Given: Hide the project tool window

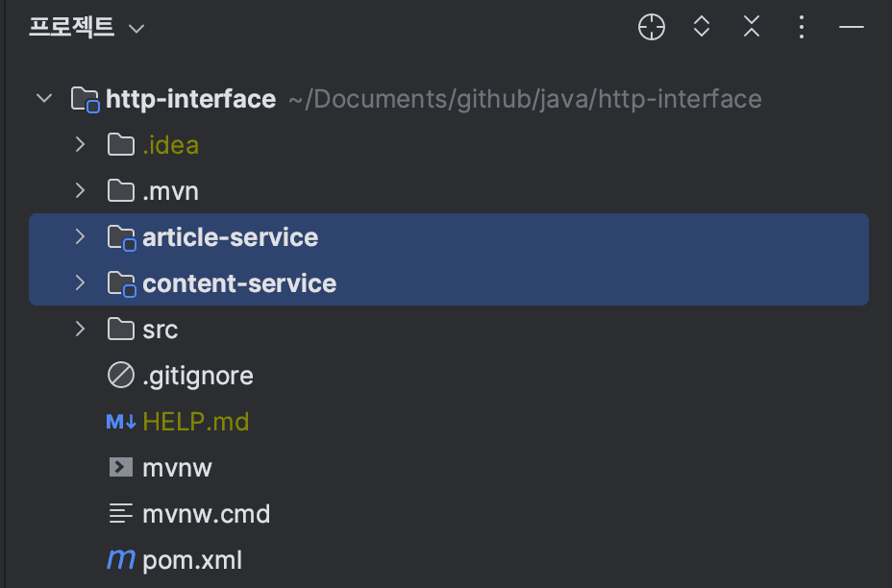Looking at the screenshot, I should click(852, 28).
